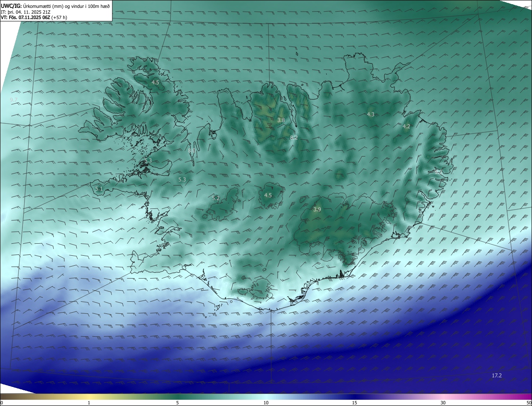Click the 5.1 value label on Snæfellsnes peninsula

point(99,188)
